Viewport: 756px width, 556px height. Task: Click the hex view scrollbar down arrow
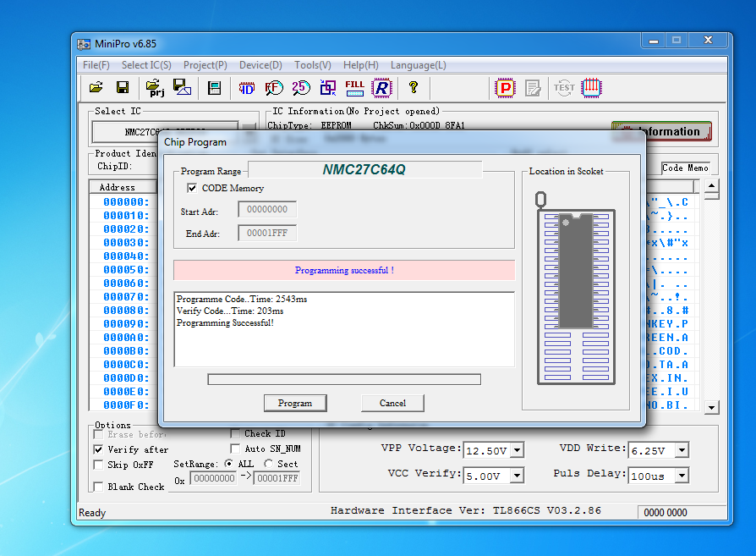pyautogui.click(x=711, y=407)
